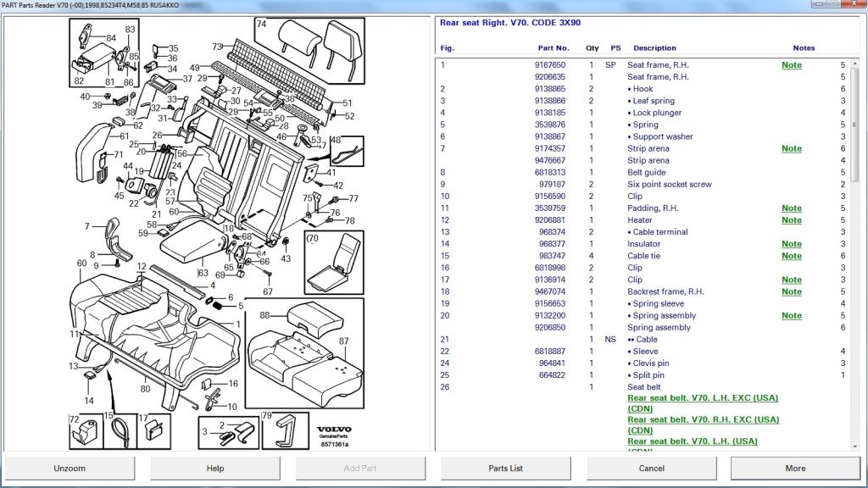The width and height of the screenshot is (868, 488).
Task: Select part number 9206635
Action: pyautogui.click(x=549, y=77)
